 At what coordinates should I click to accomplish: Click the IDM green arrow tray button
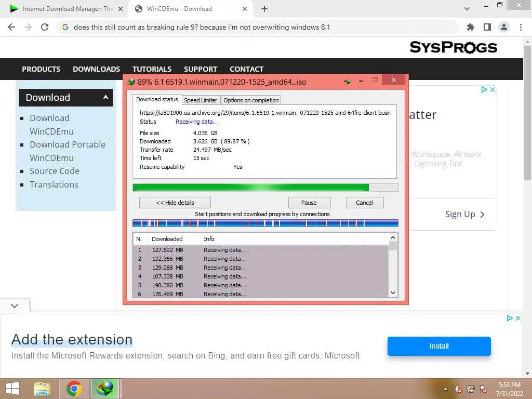click(x=347, y=82)
